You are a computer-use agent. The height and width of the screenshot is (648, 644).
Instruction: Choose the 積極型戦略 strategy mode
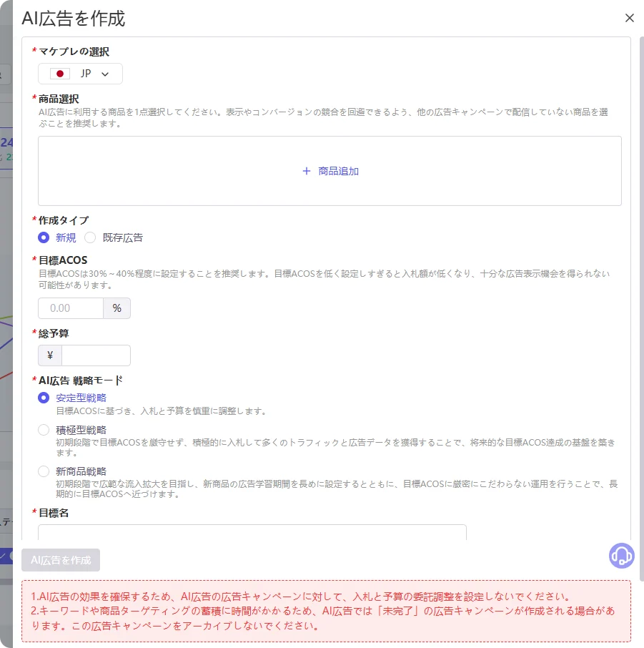click(44, 430)
